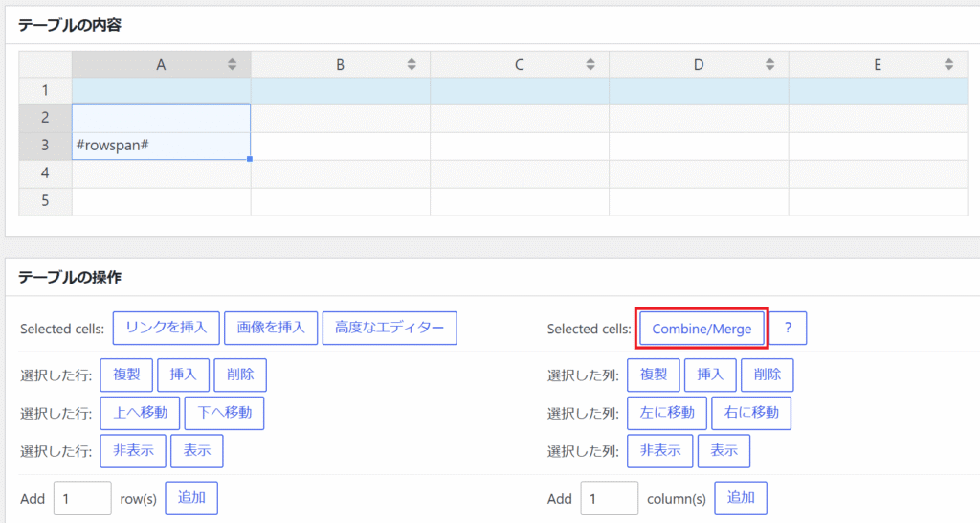The image size is (980, 523).
Task: Open the ? help button for merging cells
Action: [x=789, y=329]
